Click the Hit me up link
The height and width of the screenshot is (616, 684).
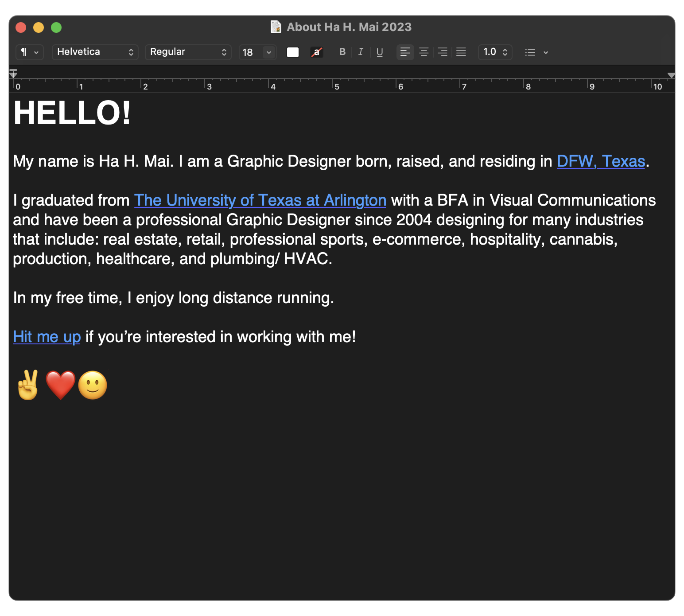47,337
